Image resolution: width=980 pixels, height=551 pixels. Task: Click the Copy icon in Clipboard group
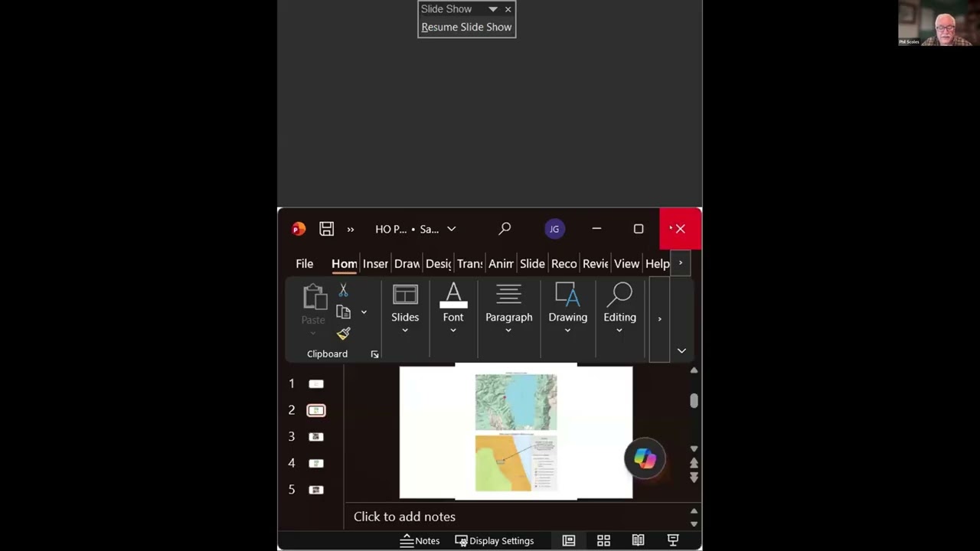pyautogui.click(x=343, y=311)
